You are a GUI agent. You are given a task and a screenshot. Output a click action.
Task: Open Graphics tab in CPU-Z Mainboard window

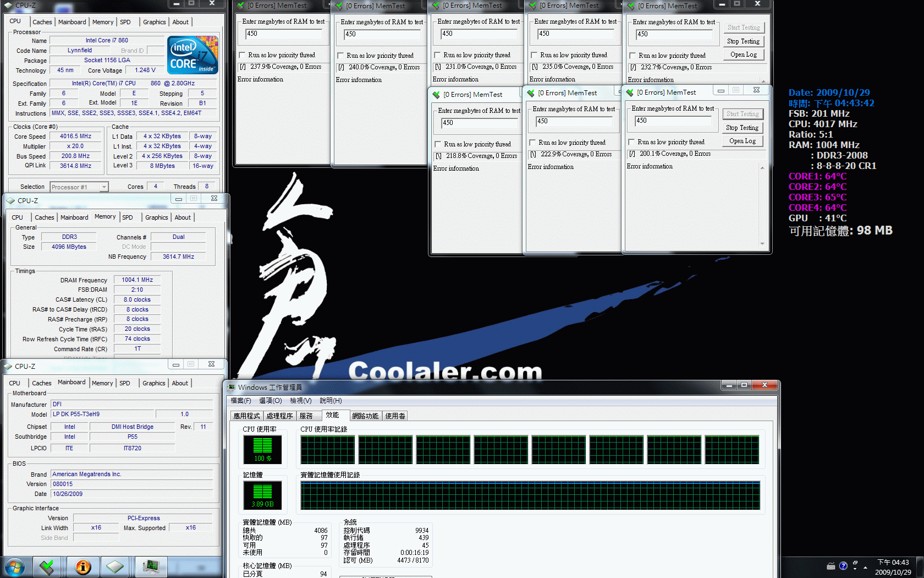153,383
